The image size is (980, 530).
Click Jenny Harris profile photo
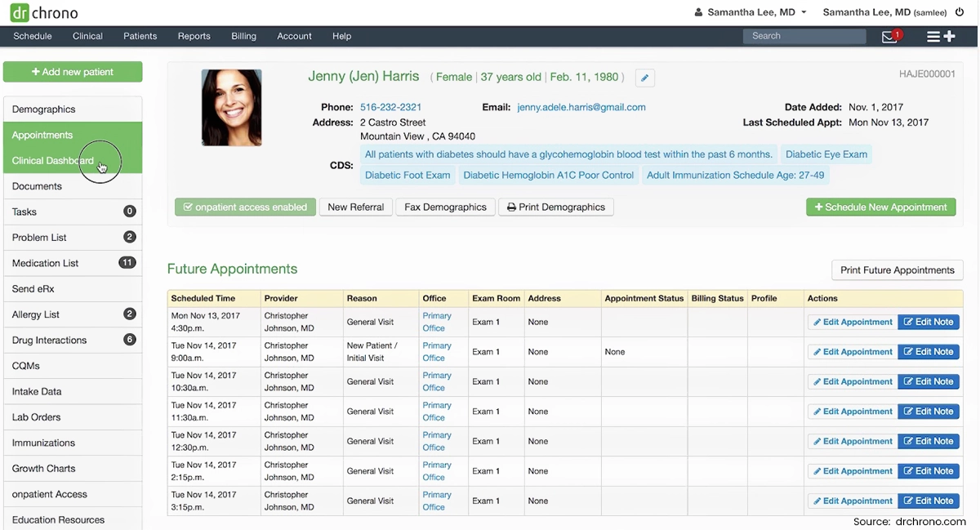[232, 108]
